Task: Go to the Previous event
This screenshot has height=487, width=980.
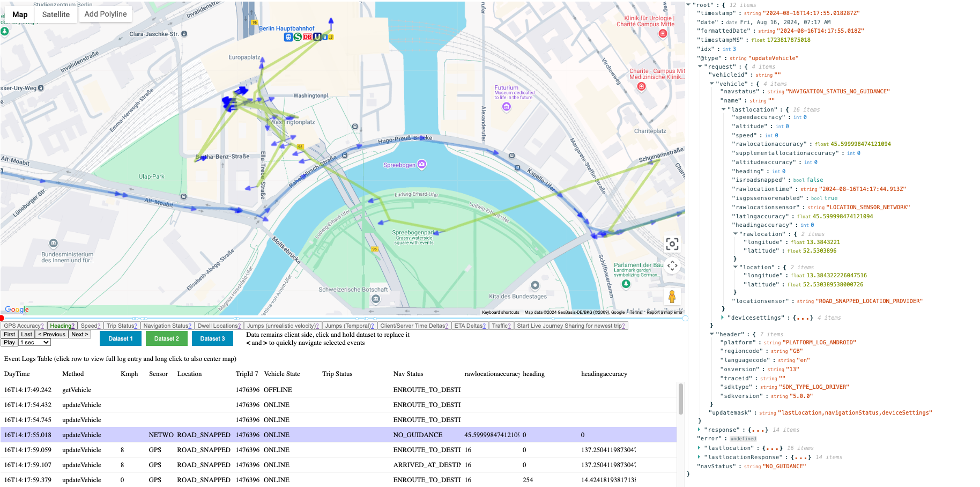Action: pos(51,334)
